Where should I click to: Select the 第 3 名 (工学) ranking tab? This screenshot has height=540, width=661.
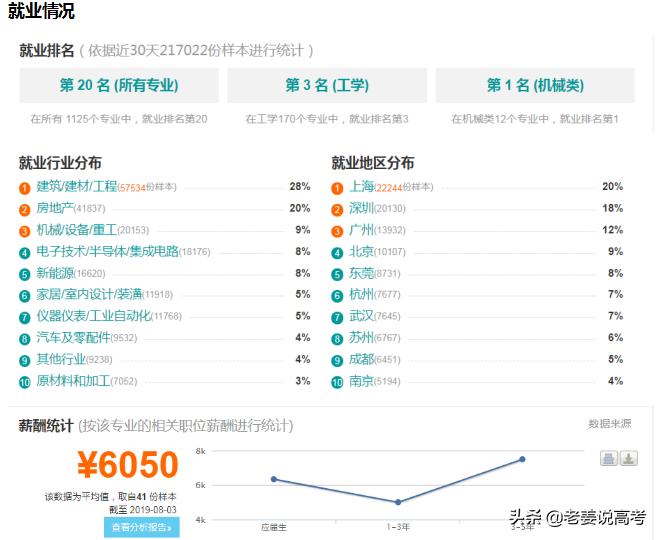coord(327,85)
